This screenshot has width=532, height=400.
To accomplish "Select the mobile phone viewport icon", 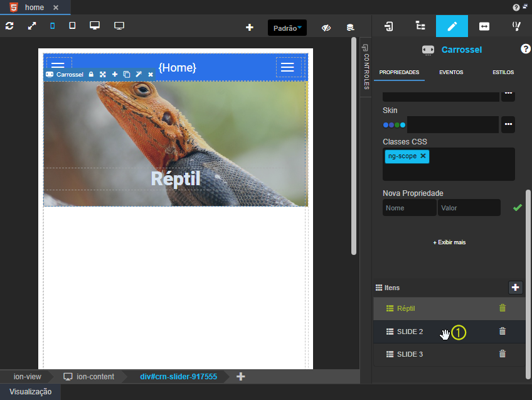I will (x=52, y=26).
